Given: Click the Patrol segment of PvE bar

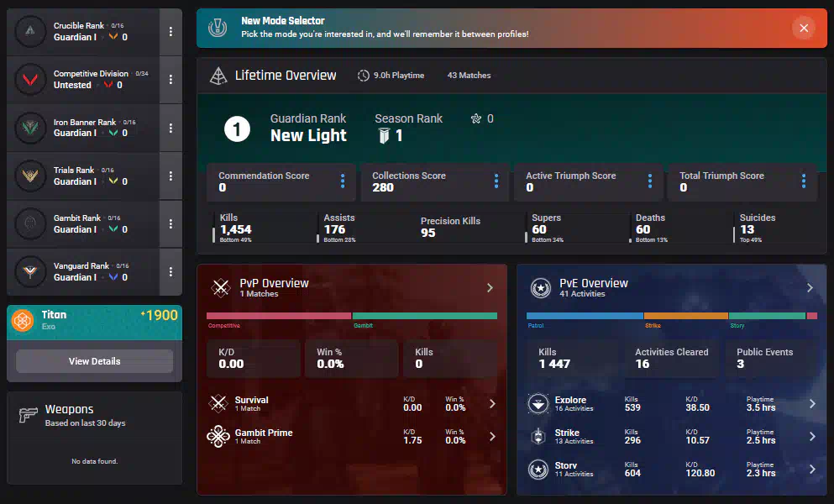Looking at the screenshot, I should (585, 316).
